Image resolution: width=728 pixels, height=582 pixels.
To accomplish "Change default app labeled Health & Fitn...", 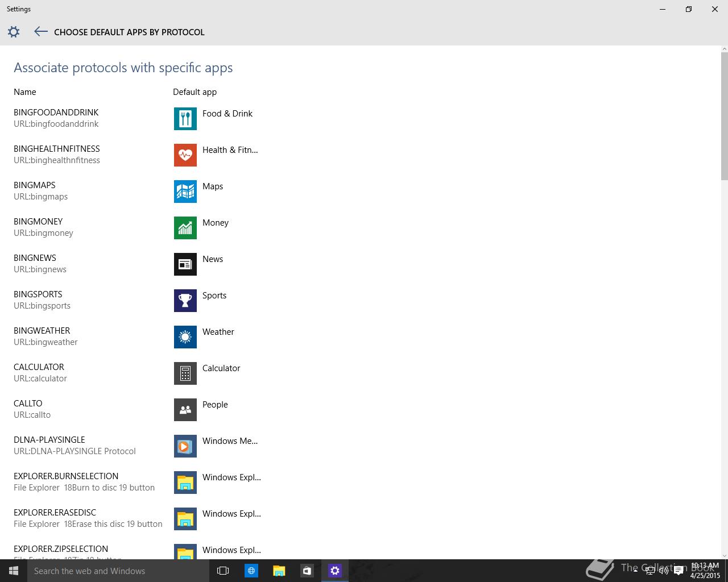I will pos(230,150).
